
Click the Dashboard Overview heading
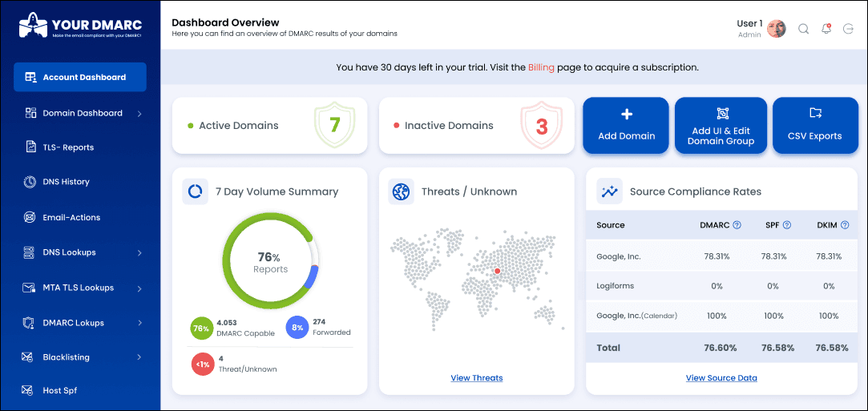225,22
